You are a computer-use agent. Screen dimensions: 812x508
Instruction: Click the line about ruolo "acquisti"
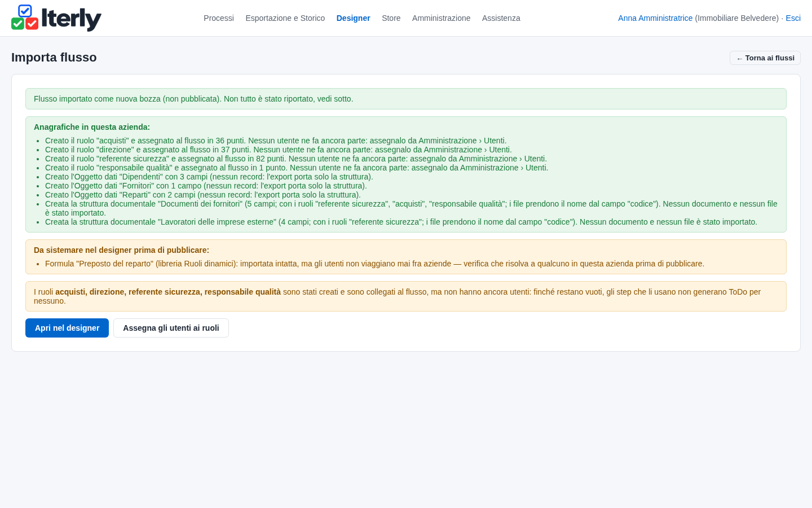[276, 141]
